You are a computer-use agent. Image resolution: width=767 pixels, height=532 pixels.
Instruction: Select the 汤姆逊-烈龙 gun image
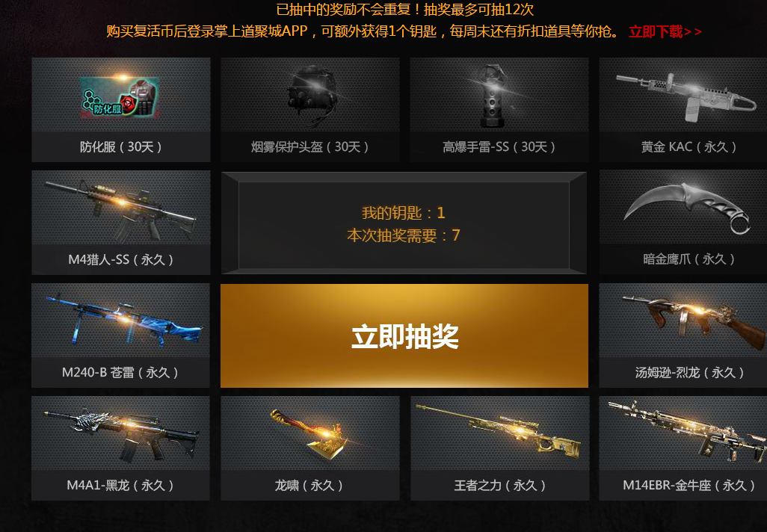point(694,321)
